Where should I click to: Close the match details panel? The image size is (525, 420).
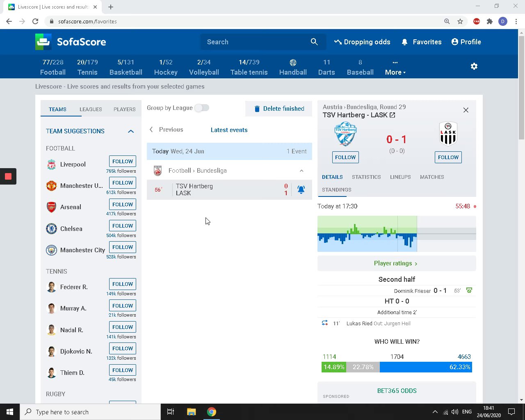[x=466, y=110]
